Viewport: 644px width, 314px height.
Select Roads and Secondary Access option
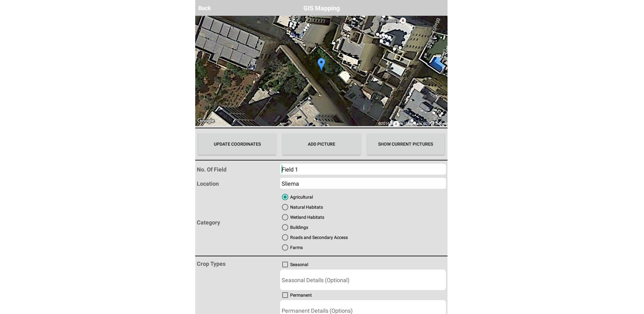click(285, 237)
